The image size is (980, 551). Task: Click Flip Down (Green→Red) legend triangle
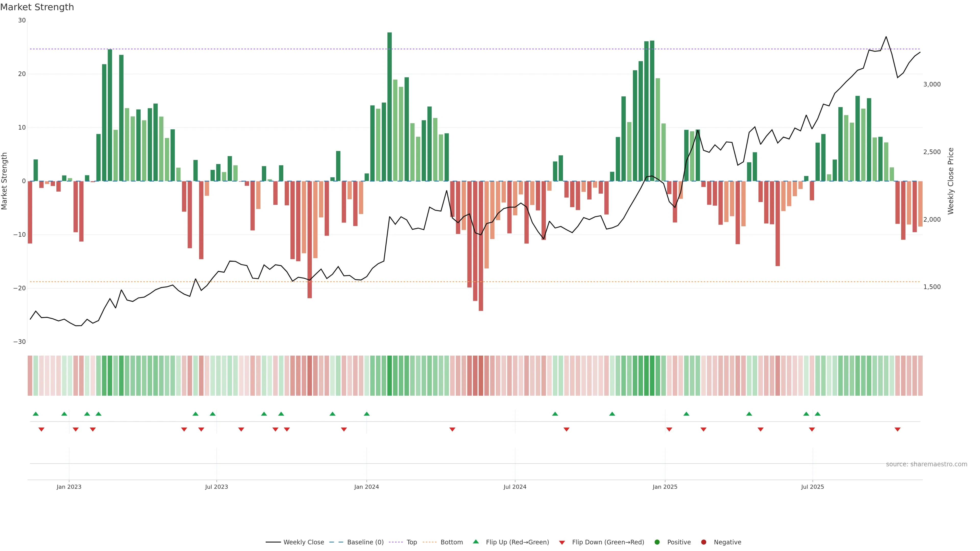pyautogui.click(x=562, y=542)
